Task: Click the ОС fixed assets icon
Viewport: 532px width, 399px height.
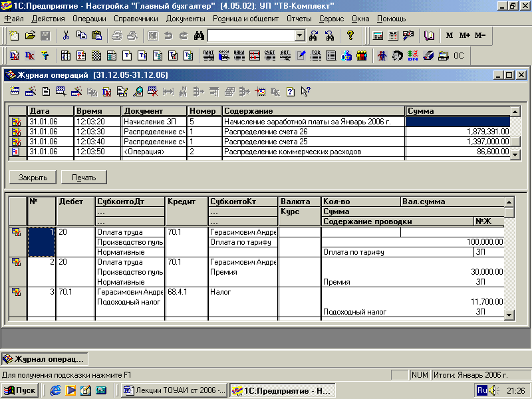Action: pos(458,56)
